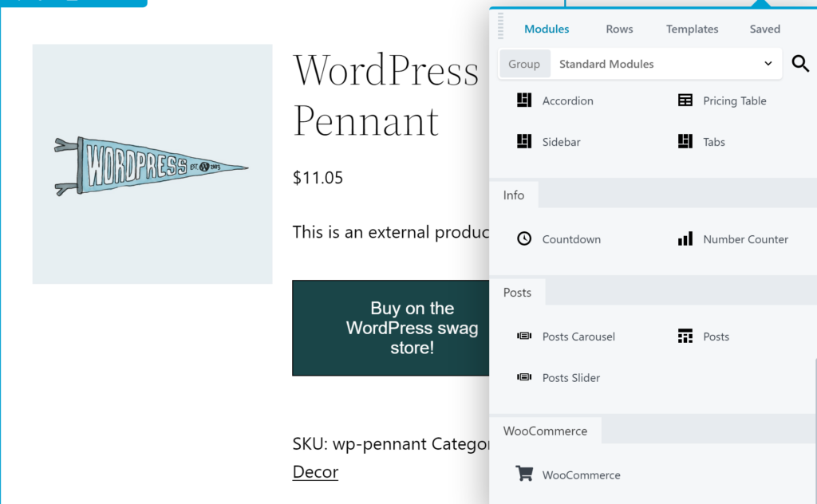The image size is (817, 504).
Task: Open the module search
Action: pyautogui.click(x=800, y=64)
